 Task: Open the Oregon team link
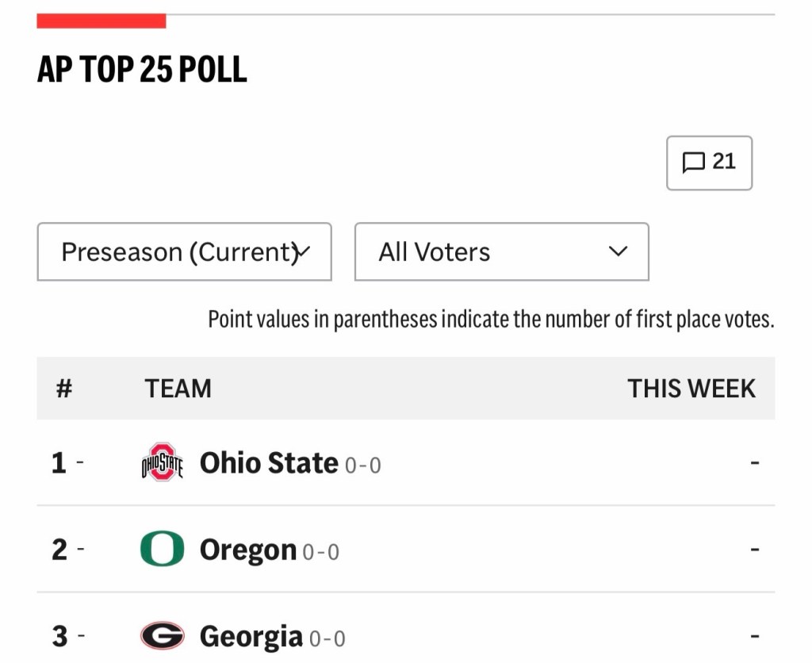[x=248, y=550]
